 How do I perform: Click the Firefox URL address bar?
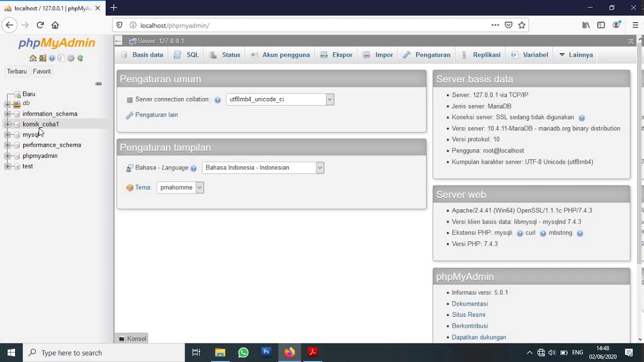pos(312,25)
